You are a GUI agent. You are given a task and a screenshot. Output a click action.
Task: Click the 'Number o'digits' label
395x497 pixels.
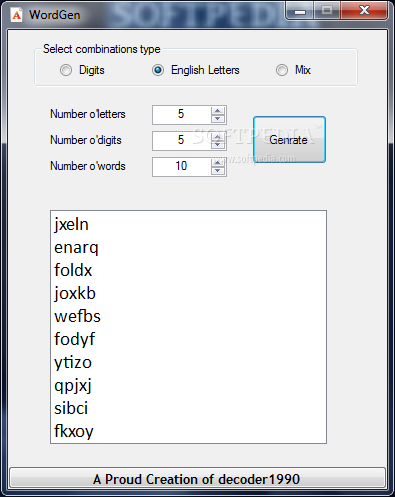[86, 140]
